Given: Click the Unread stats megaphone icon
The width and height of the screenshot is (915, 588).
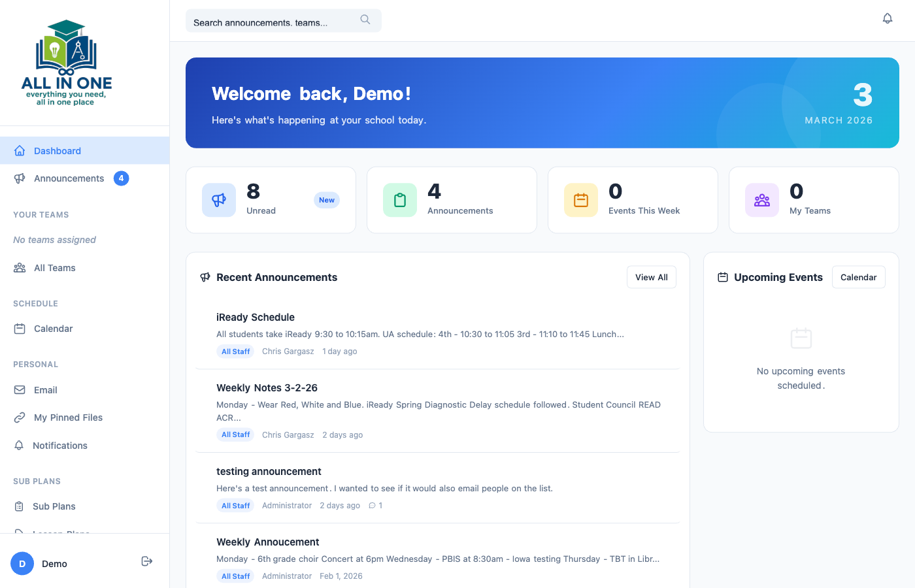Looking at the screenshot, I should pos(218,200).
